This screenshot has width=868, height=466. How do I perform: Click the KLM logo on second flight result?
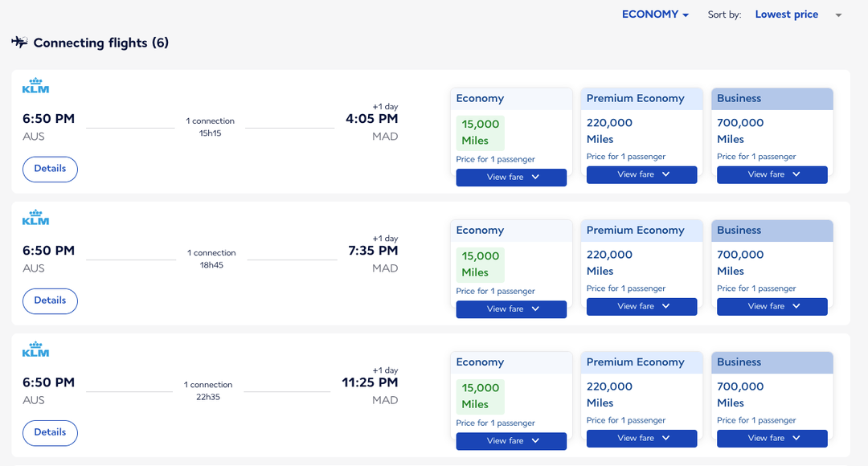(x=35, y=217)
